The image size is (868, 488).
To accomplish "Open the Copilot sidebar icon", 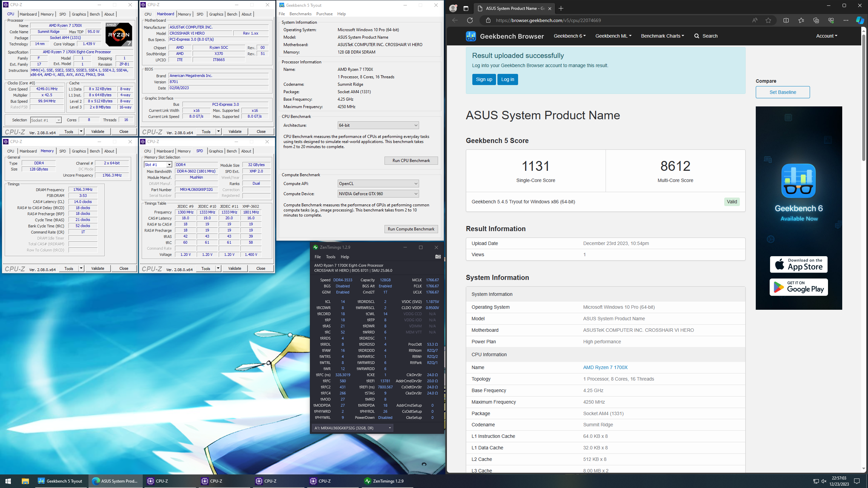I will click(860, 20).
